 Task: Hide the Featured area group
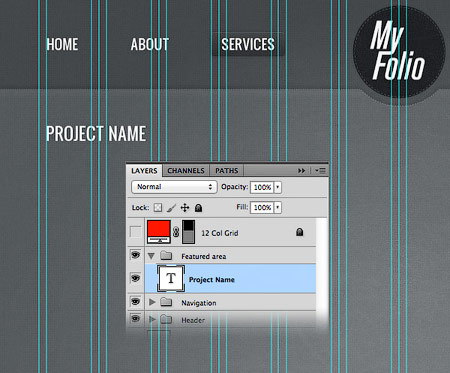pos(135,255)
